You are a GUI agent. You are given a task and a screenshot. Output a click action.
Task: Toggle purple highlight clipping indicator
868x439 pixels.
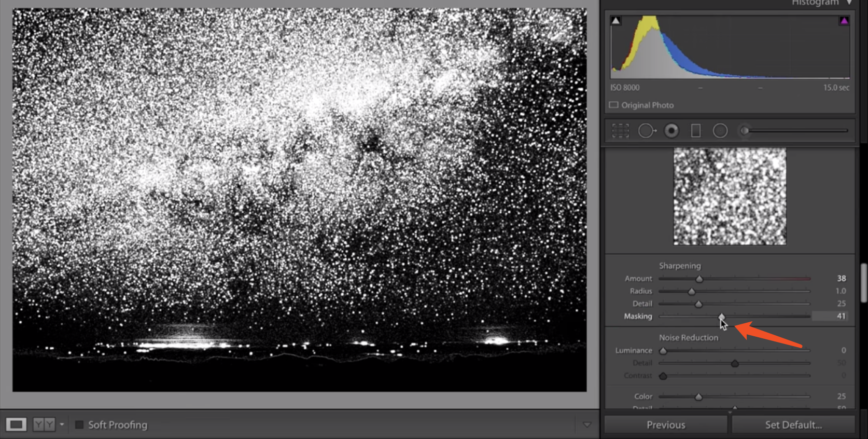[844, 21]
